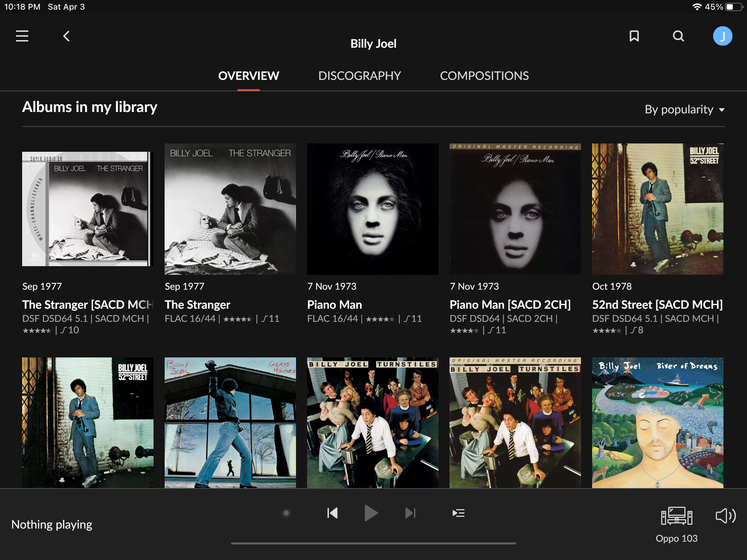
Task: Choose the Oppo 103 audio zone
Action: point(676,525)
